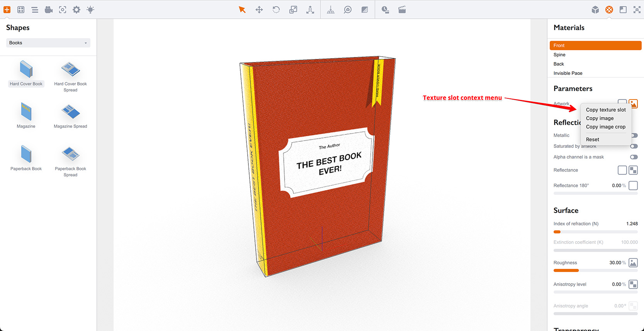Click the camera icon in toolbar
This screenshot has height=331, width=644.
click(x=49, y=10)
